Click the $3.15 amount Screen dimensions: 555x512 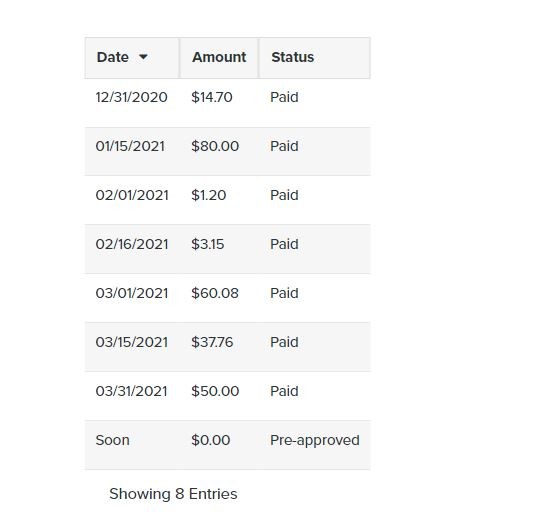[207, 244]
